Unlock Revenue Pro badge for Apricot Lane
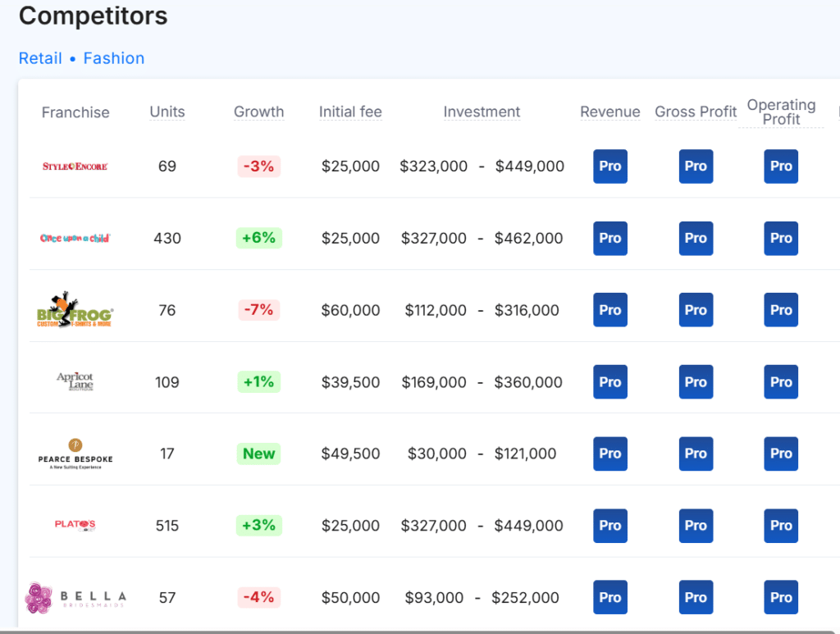Screen dimensions: 840x634 pos(610,381)
